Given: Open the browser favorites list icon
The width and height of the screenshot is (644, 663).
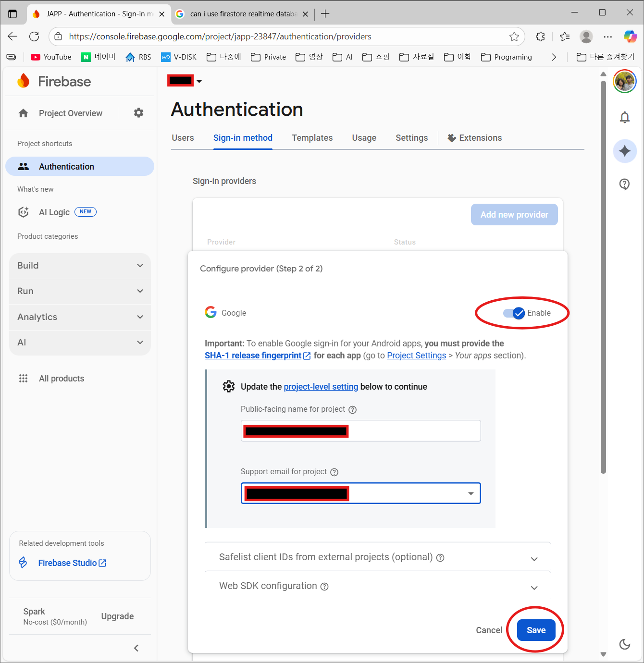Looking at the screenshot, I should pyautogui.click(x=565, y=37).
